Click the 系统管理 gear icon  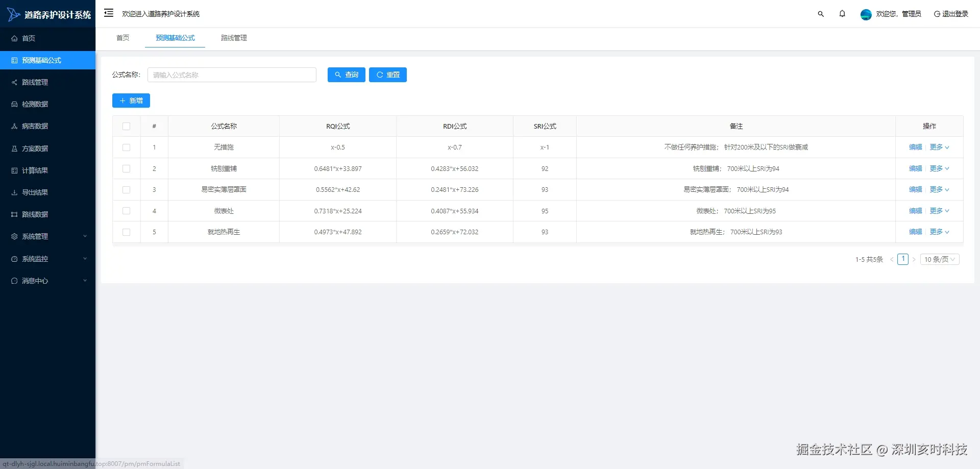point(14,236)
